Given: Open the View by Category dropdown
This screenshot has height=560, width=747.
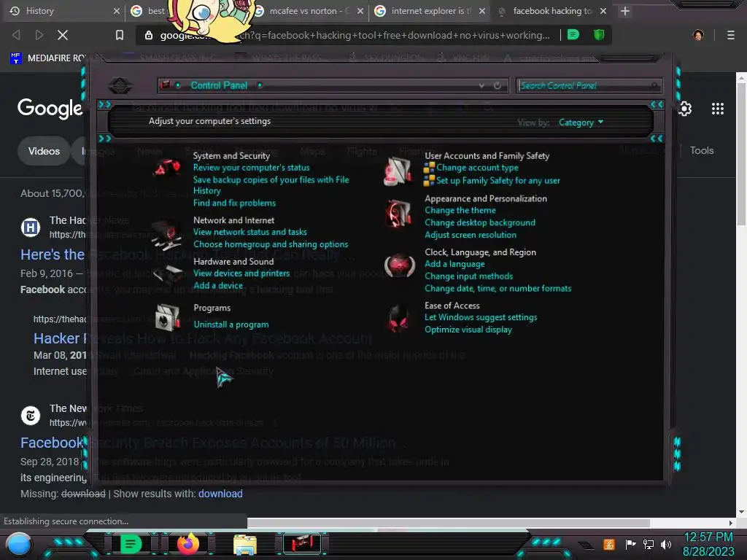Looking at the screenshot, I should [581, 122].
